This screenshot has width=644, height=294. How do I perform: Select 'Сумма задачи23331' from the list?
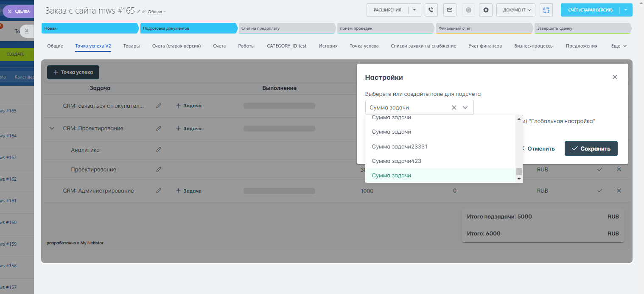[x=399, y=146]
